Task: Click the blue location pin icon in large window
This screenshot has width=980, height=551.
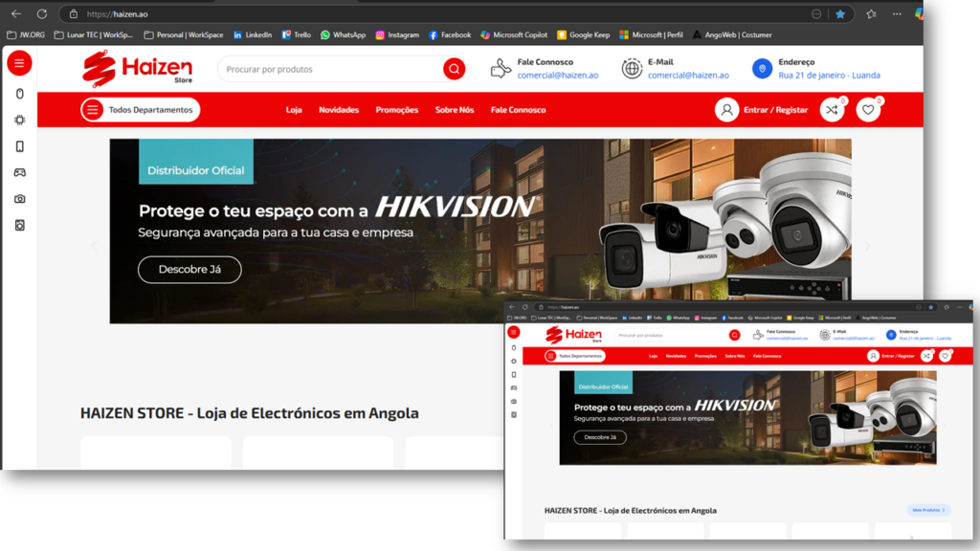Action: coord(762,69)
